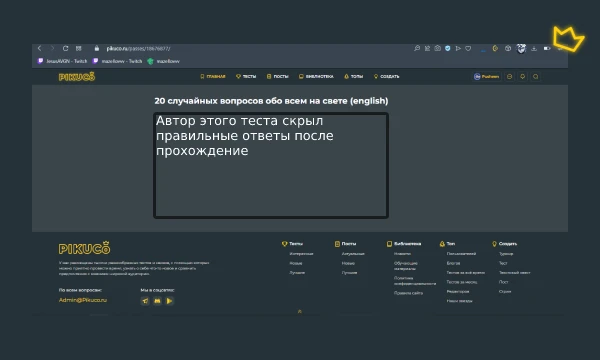This screenshot has width=600, height=360.
Task: Open Лучшие under footer Посты column
Action: pyautogui.click(x=349, y=273)
